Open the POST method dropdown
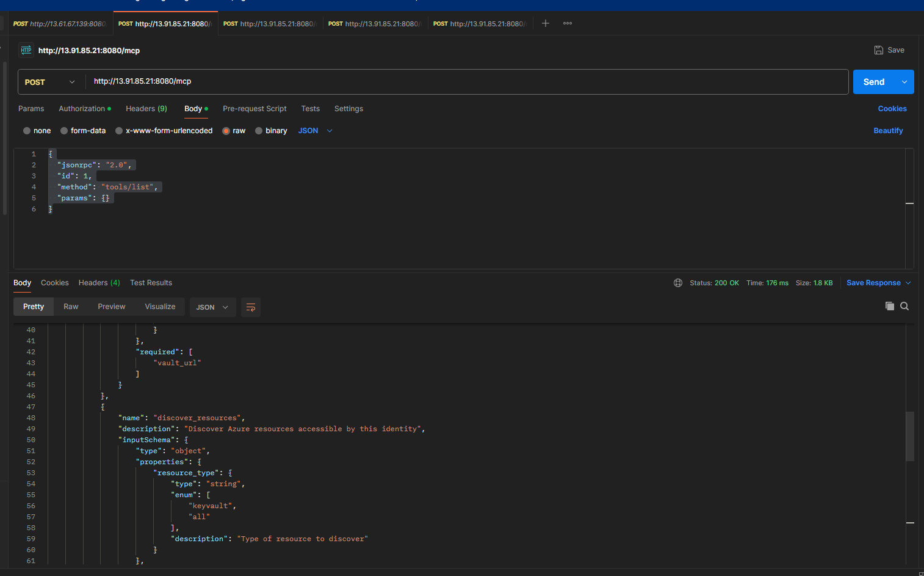This screenshot has width=924, height=576. pyautogui.click(x=50, y=82)
